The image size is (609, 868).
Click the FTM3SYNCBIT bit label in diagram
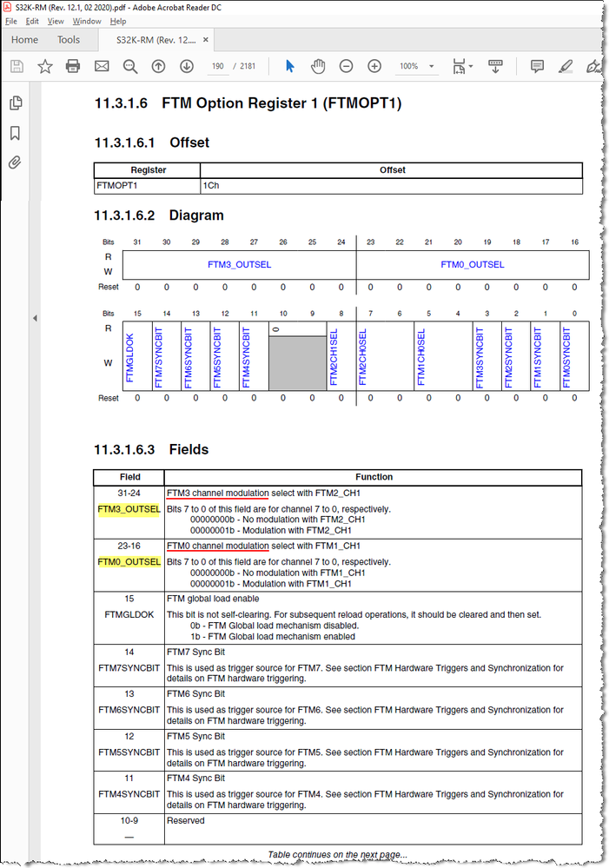(x=480, y=358)
